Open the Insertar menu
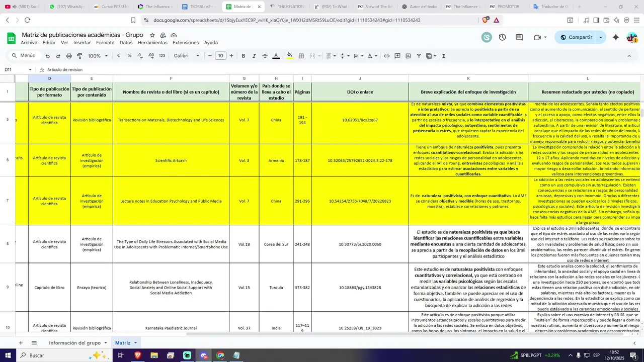644x362 pixels. tap(82, 43)
